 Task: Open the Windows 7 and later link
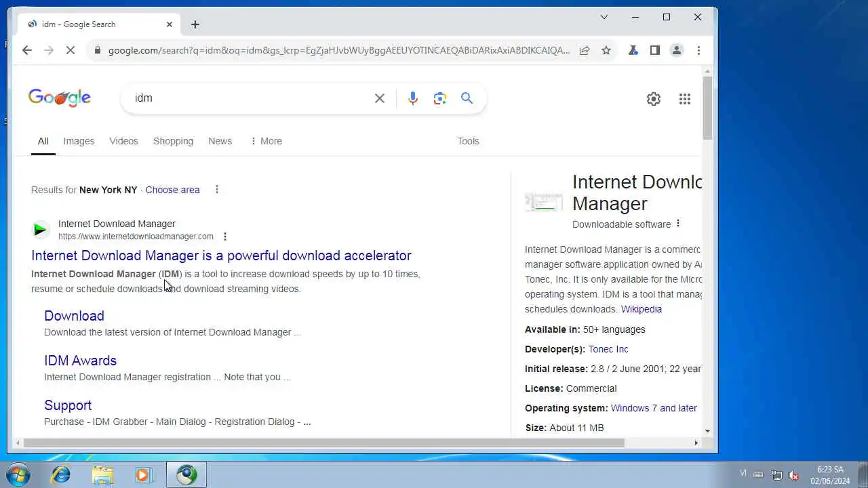pos(654,408)
